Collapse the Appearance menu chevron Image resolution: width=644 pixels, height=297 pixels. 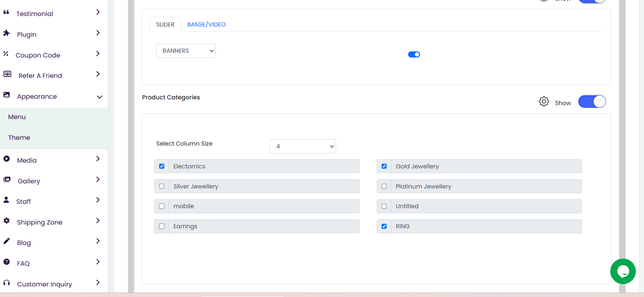point(99,97)
